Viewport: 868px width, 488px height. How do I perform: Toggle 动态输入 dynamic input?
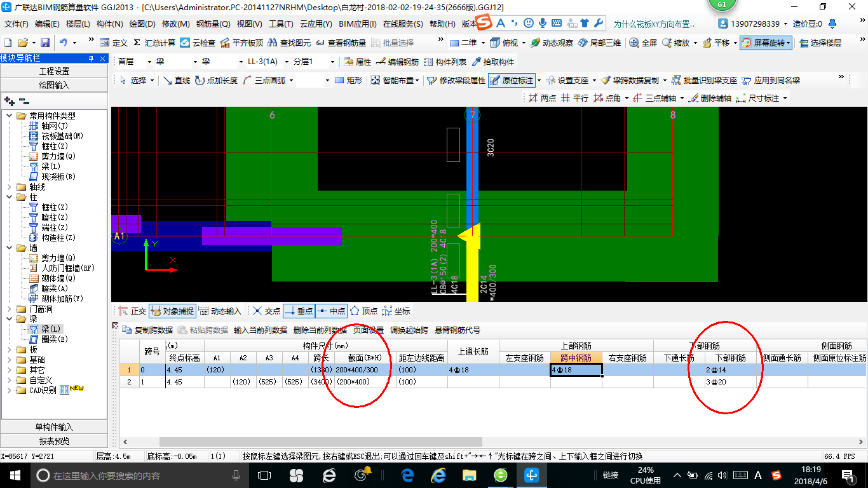click(x=220, y=311)
